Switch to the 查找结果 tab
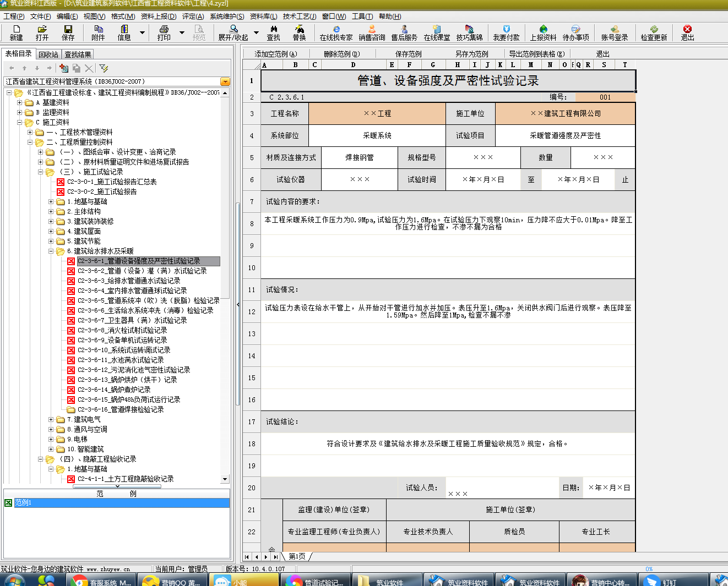 pos(78,54)
